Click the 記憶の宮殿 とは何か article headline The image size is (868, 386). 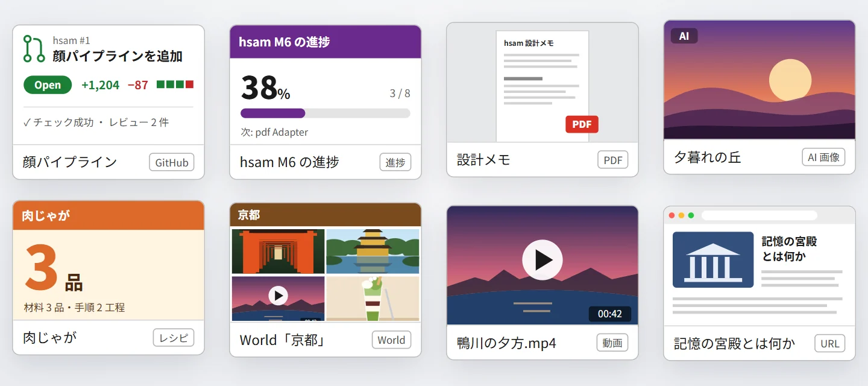click(790, 248)
